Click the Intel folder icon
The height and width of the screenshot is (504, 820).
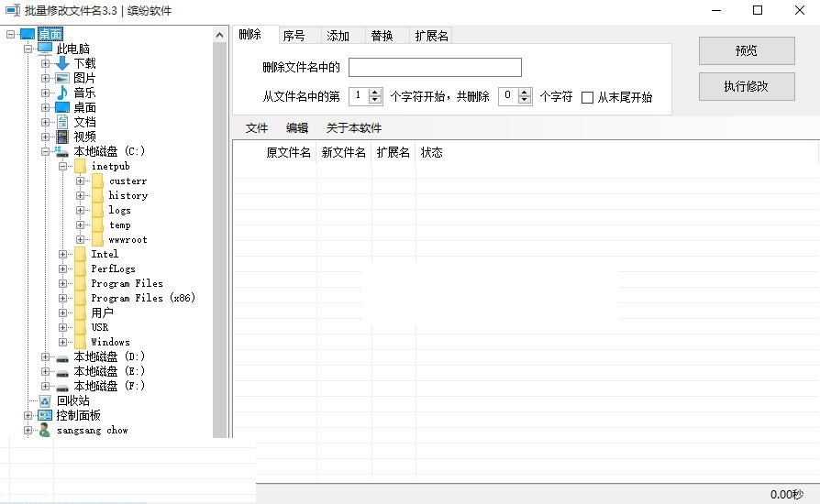pyautogui.click(x=80, y=255)
